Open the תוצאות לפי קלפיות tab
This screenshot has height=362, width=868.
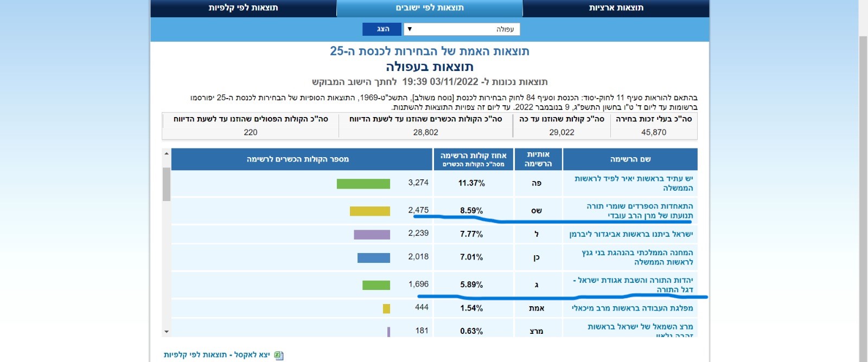pos(243,8)
